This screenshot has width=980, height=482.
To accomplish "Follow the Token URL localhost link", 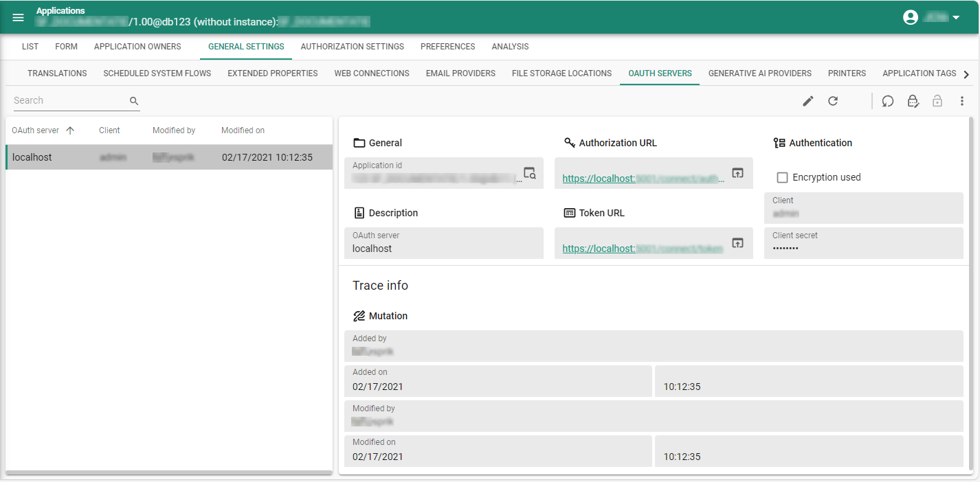I will pyautogui.click(x=643, y=249).
